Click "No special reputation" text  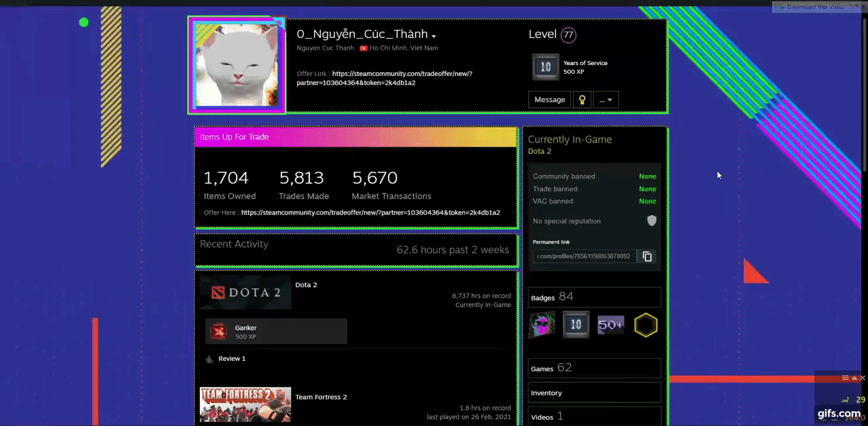567,221
